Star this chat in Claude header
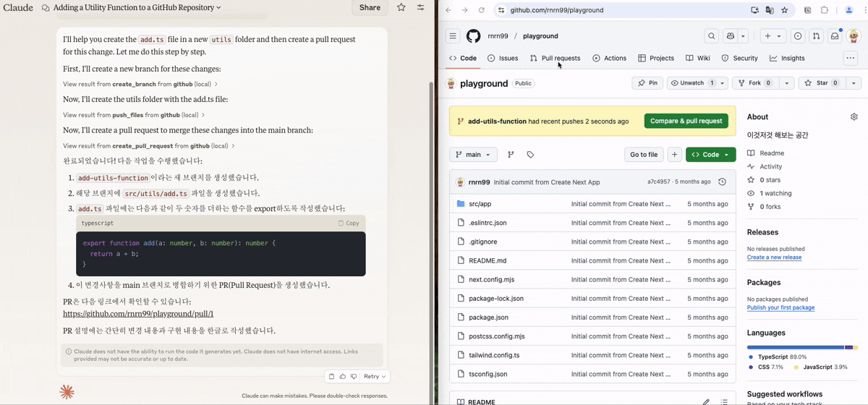868x405 pixels. click(x=401, y=7)
